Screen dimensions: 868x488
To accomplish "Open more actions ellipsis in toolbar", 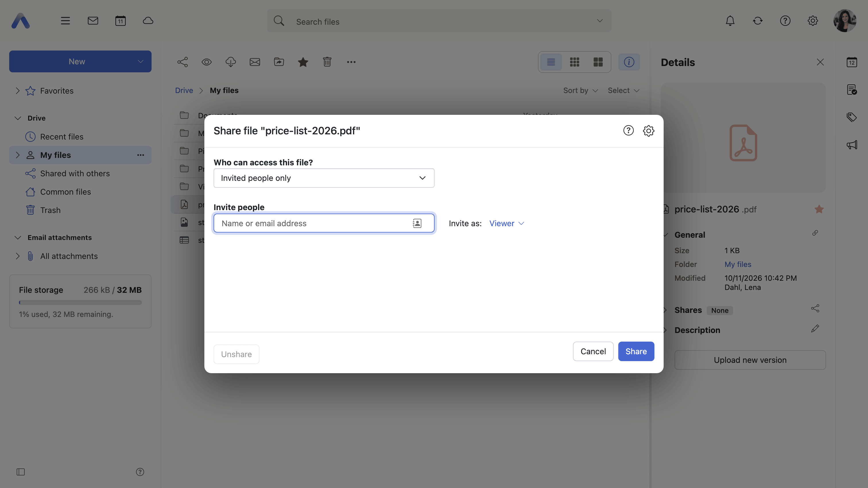I will point(351,62).
